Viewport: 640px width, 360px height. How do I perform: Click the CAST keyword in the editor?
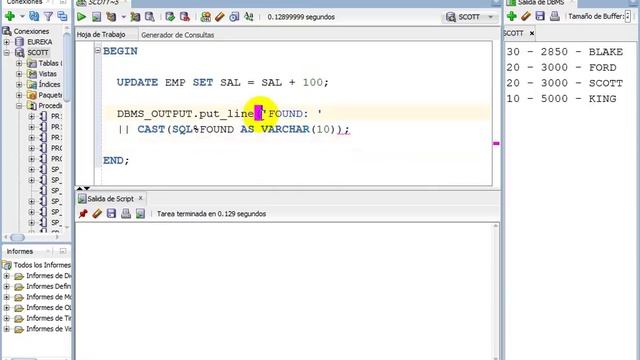point(151,129)
